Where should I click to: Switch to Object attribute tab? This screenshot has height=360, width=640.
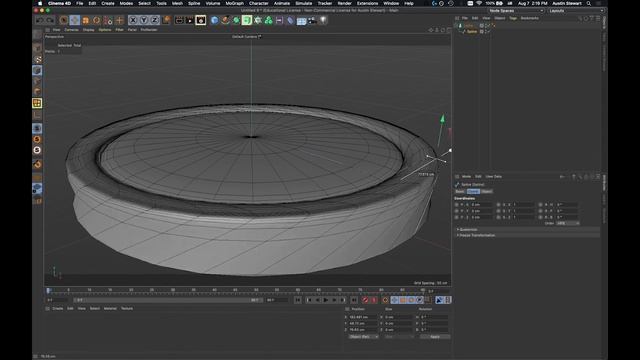(x=487, y=191)
